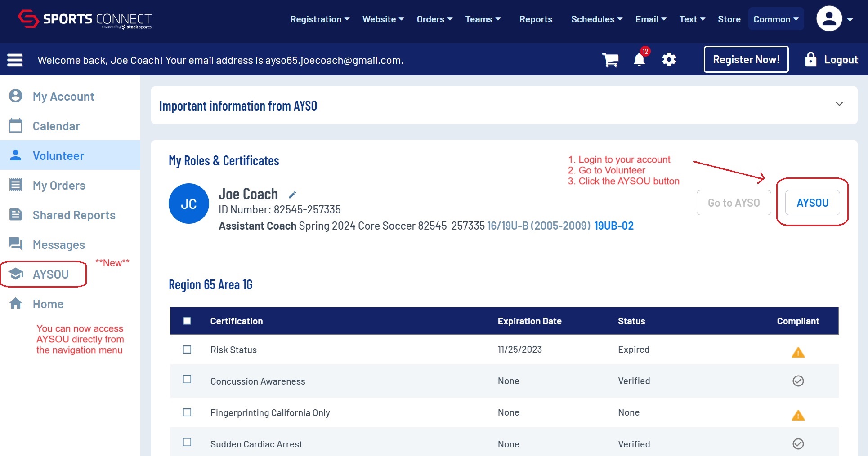Image resolution: width=868 pixels, height=456 pixels.
Task: Click the AYSOU graduation cap icon
Action: tap(16, 274)
